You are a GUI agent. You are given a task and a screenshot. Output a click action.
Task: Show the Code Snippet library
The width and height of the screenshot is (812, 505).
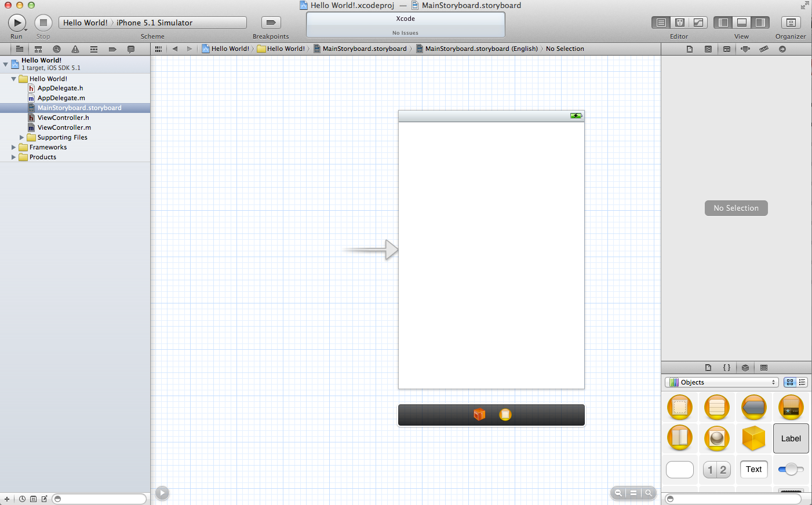[727, 368]
